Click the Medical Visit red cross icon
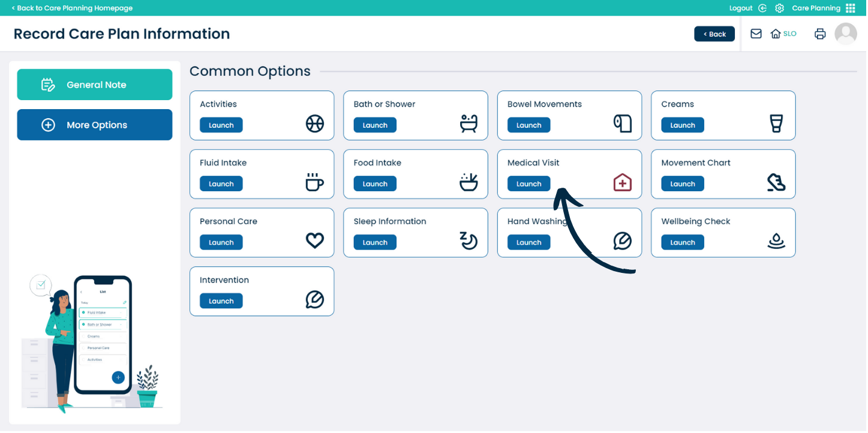The height and width of the screenshot is (433, 868). (623, 182)
